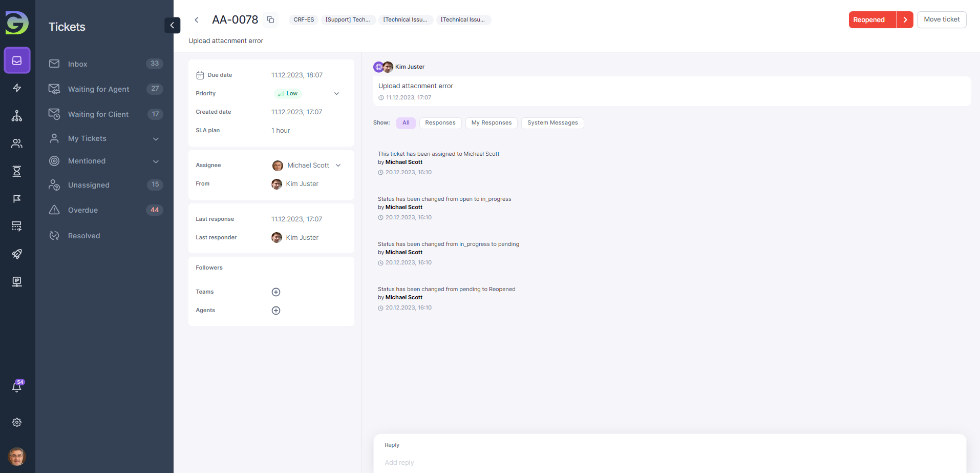Image resolution: width=980 pixels, height=473 pixels.
Task: Open notifications bell with 54 badge
Action: click(17, 387)
